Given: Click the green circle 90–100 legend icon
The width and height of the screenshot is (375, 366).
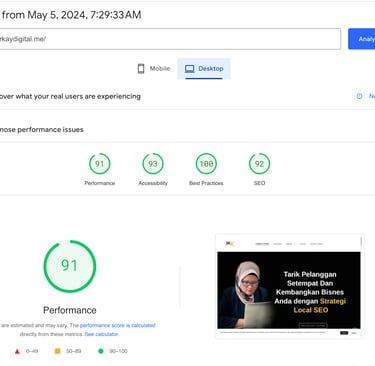Looking at the screenshot, I should coord(101,351).
